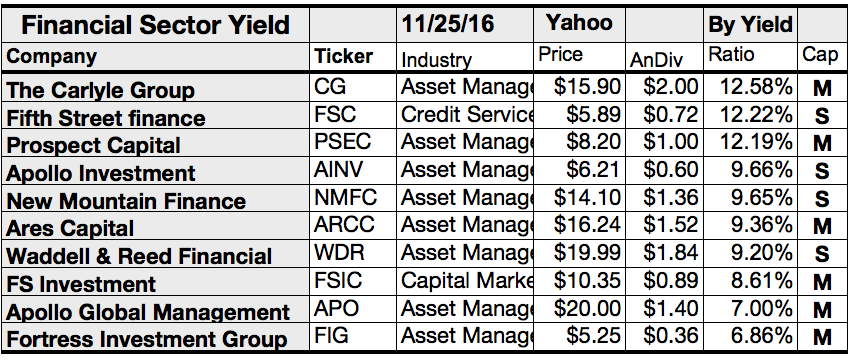Viewport: 854px width, 360px height.
Task: Select Apollo Investment price $6.21
Action: click(x=580, y=170)
